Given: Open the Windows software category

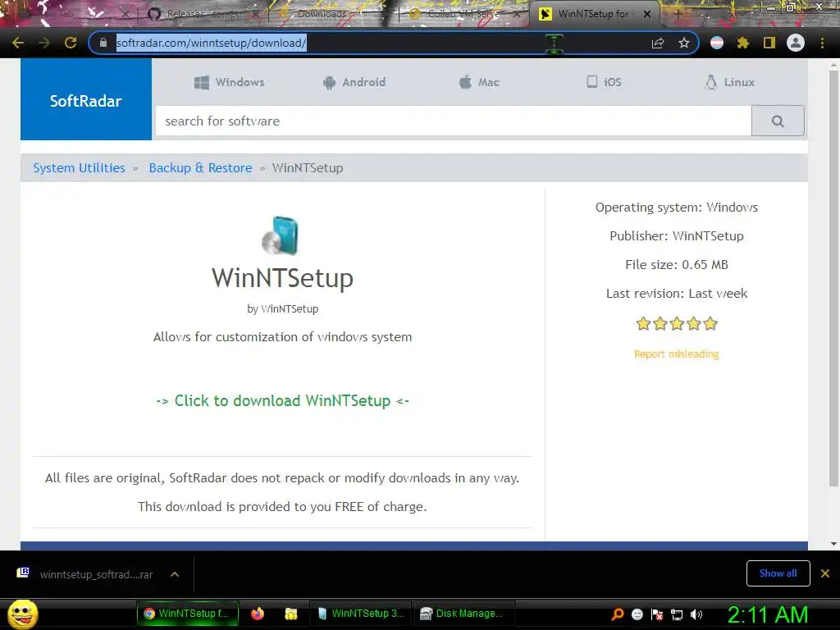Looking at the screenshot, I should [230, 82].
